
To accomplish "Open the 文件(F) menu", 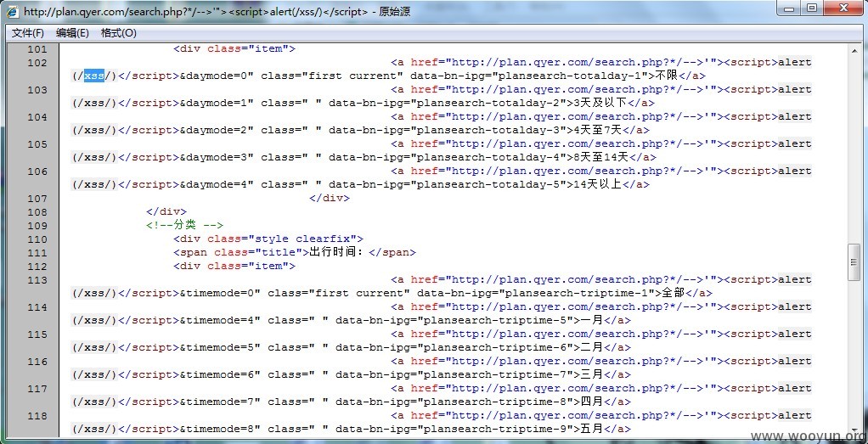I will 28,33.
